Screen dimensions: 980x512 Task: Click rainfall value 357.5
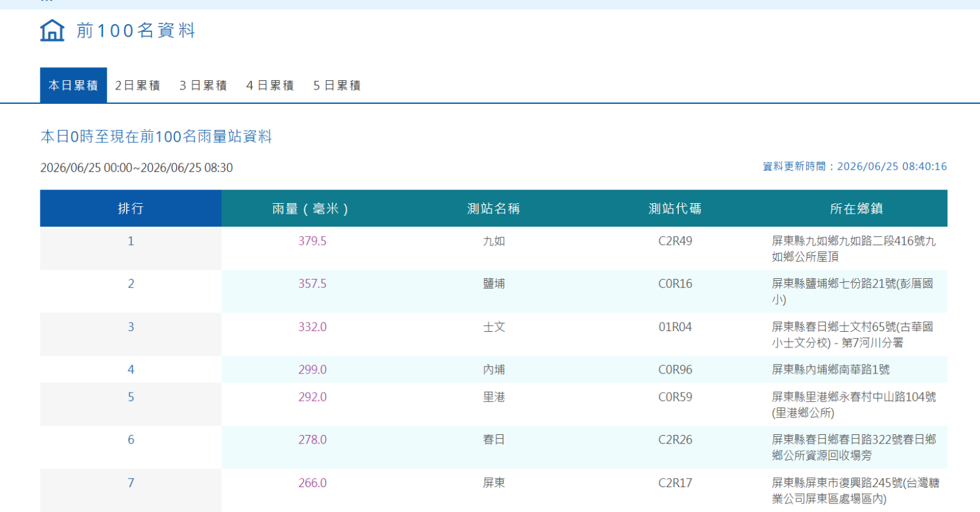click(x=312, y=284)
